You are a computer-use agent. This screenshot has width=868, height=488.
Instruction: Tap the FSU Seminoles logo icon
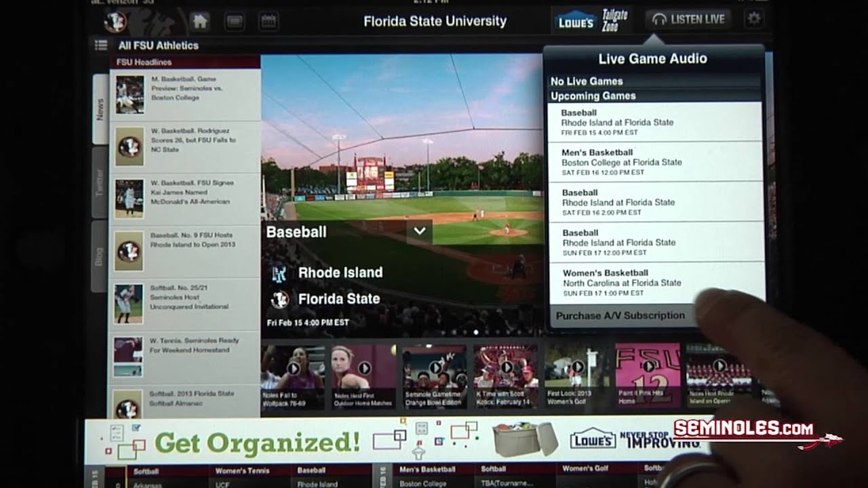pyautogui.click(x=115, y=21)
